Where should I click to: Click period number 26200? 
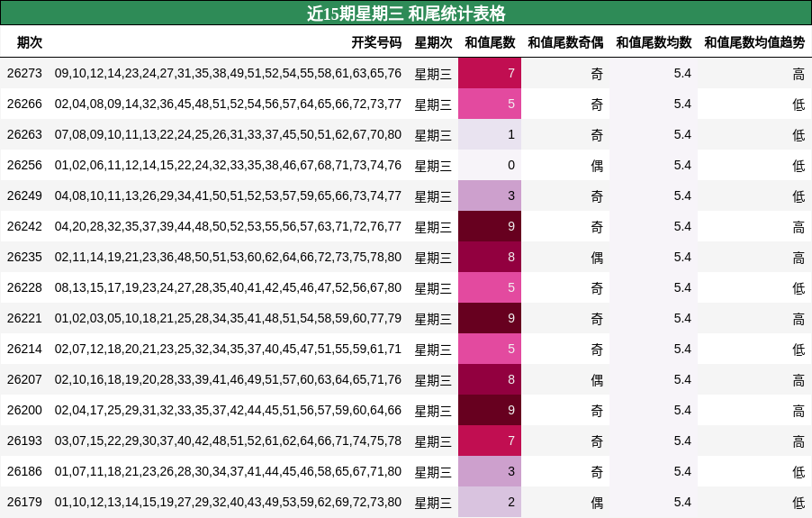click(24, 410)
